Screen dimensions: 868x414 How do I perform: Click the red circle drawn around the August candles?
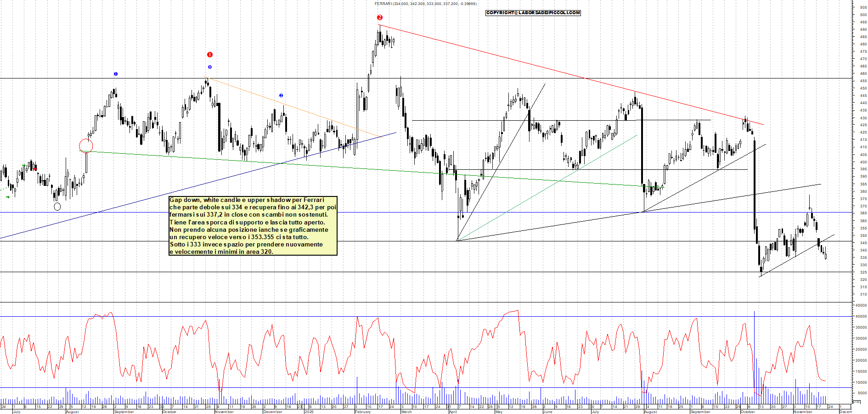pos(86,145)
